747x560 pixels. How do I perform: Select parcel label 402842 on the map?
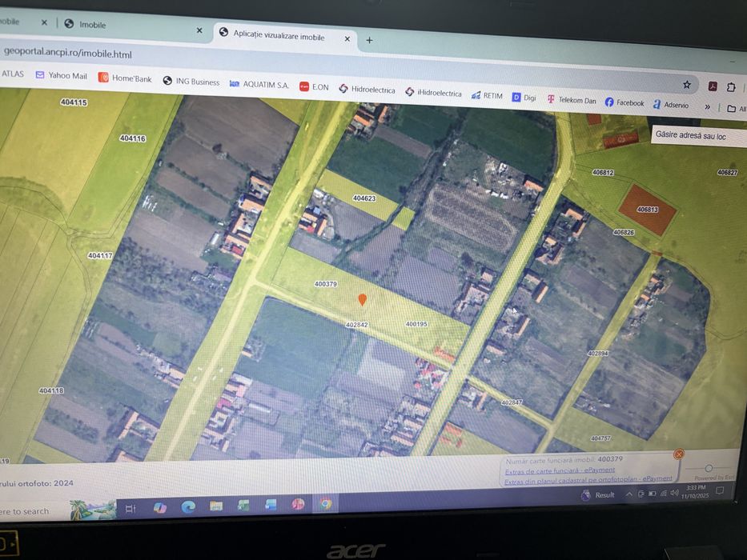(357, 325)
